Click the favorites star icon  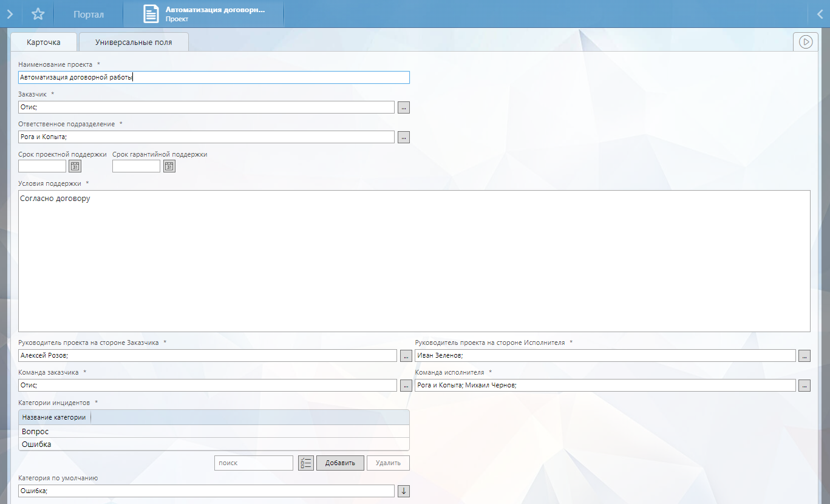[x=38, y=14]
